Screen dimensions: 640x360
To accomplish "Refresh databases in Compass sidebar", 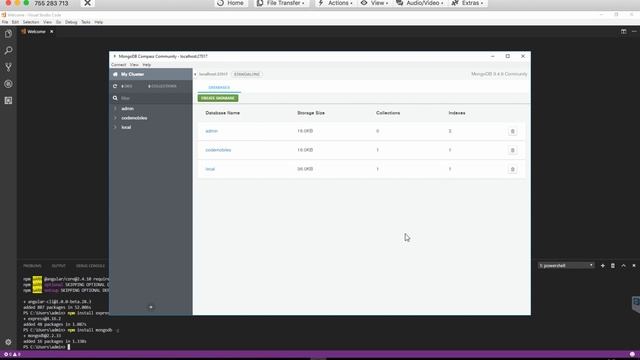I will [115, 86].
